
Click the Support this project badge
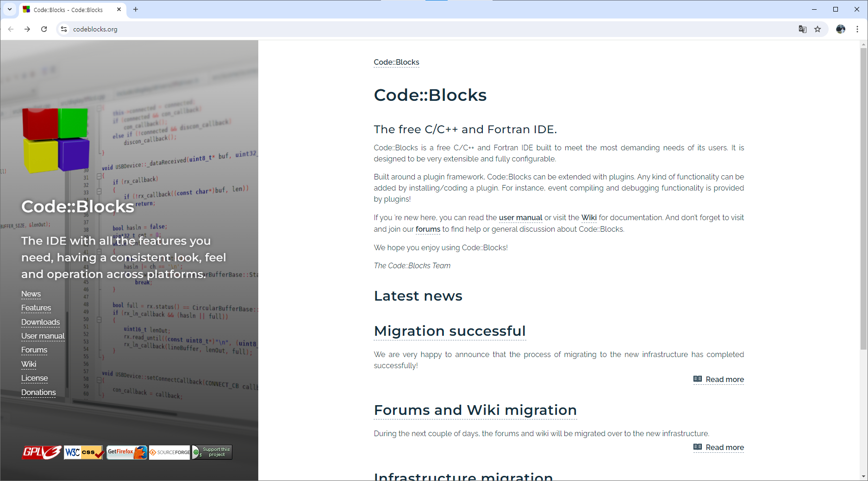coord(212,452)
